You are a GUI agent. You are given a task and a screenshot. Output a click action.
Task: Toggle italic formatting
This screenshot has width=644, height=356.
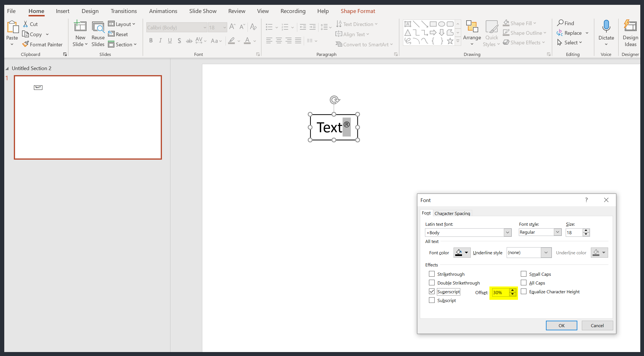[160, 40]
